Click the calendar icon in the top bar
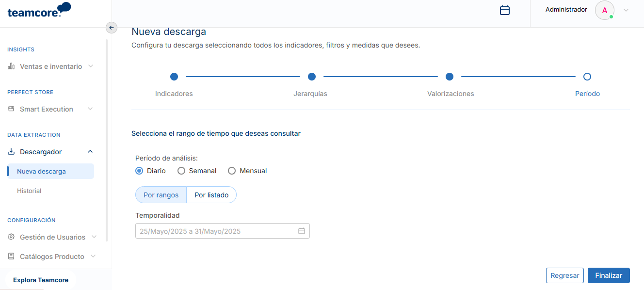This screenshot has width=644, height=290. [x=505, y=10]
